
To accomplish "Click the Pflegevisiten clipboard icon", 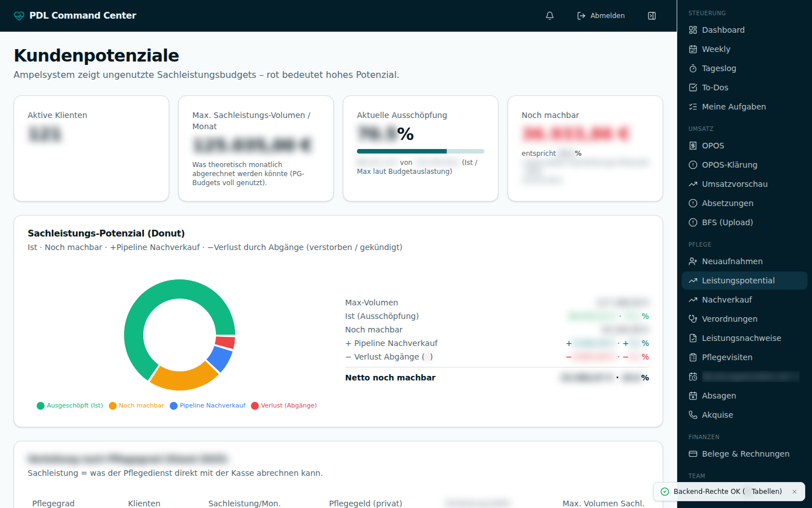I will 693,357.
